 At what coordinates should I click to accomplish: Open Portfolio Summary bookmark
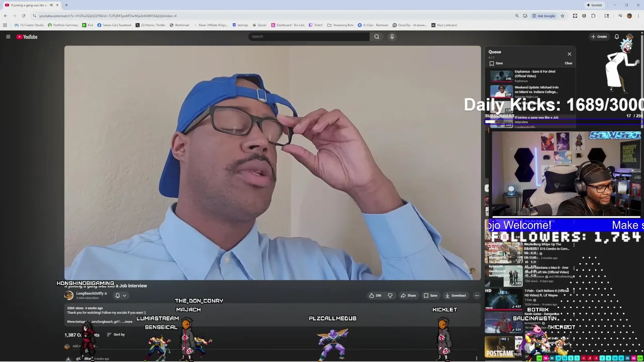point(63,25)
